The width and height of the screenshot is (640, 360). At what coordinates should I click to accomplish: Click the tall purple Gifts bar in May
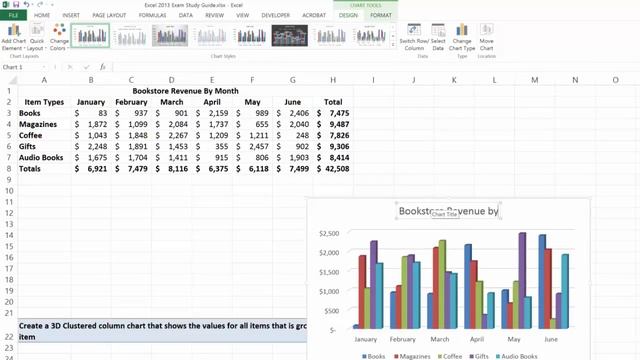pyautogui.click(x=522, y=280)
